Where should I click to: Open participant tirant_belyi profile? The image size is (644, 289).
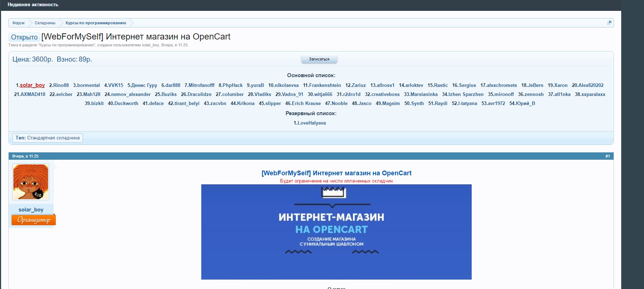(x=187, y=103)
